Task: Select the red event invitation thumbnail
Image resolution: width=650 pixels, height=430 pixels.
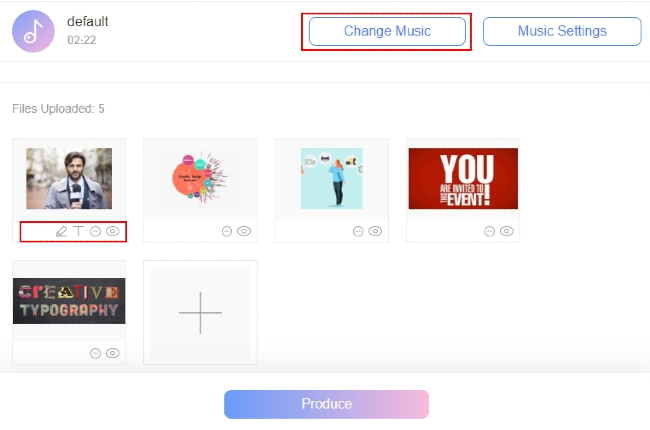Action: (x=463, y=179)
